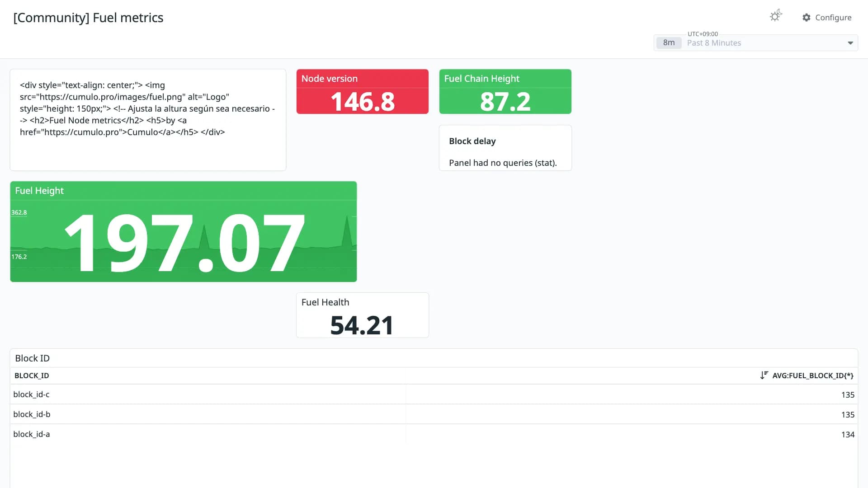The height and width of the screenshot is (488, 868).
Task: Open the Fuel Chain Height panel title
Action: coord(481,79)
